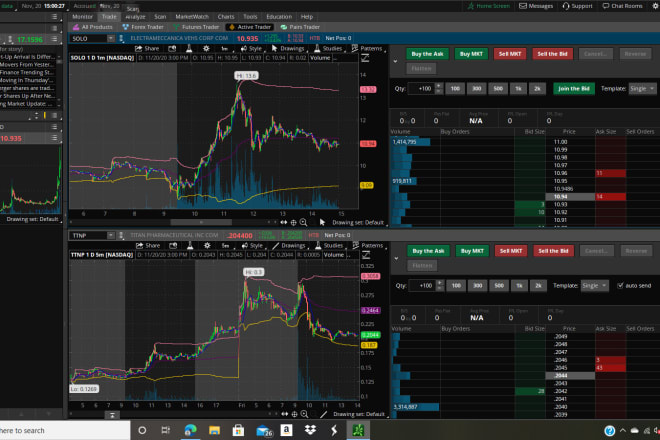Open the MarketWatch tab
The image size is (660, 440).
click(x=192, y=16)
